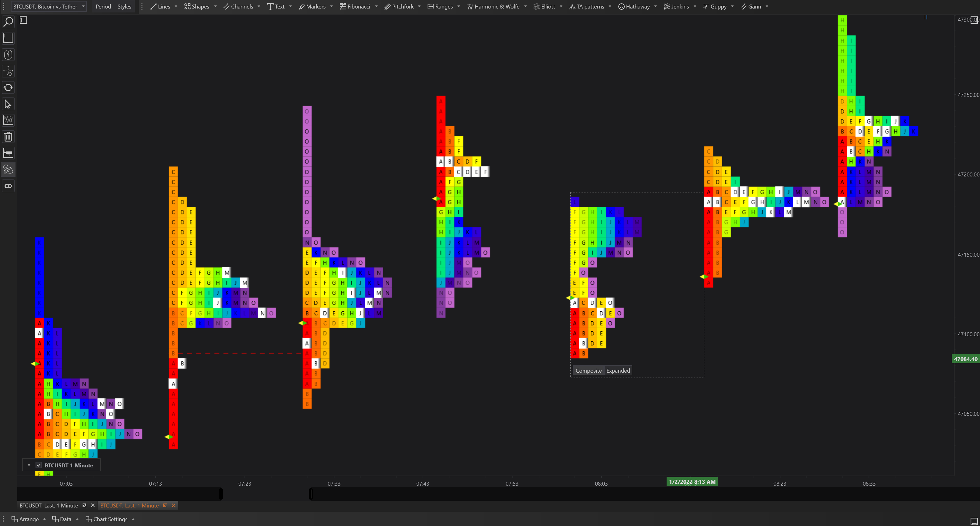The image size is (980, 526).
Task: Open the Chart Settings menu arrow
Action: (x=133, y=519)
